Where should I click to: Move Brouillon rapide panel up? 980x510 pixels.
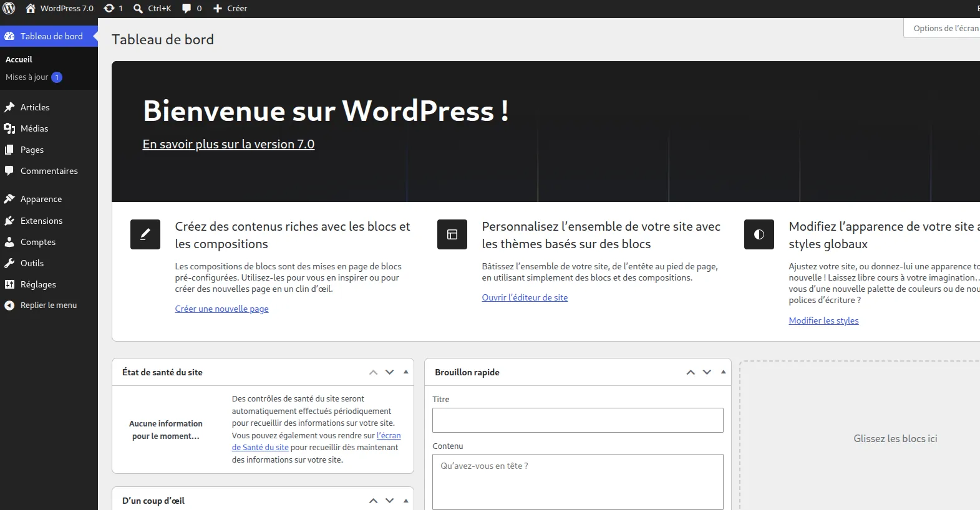pos(691,372)
